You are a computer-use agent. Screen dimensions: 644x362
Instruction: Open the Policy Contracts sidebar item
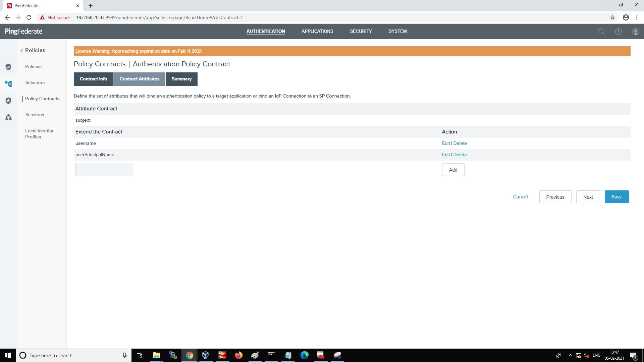pos(43,98)
